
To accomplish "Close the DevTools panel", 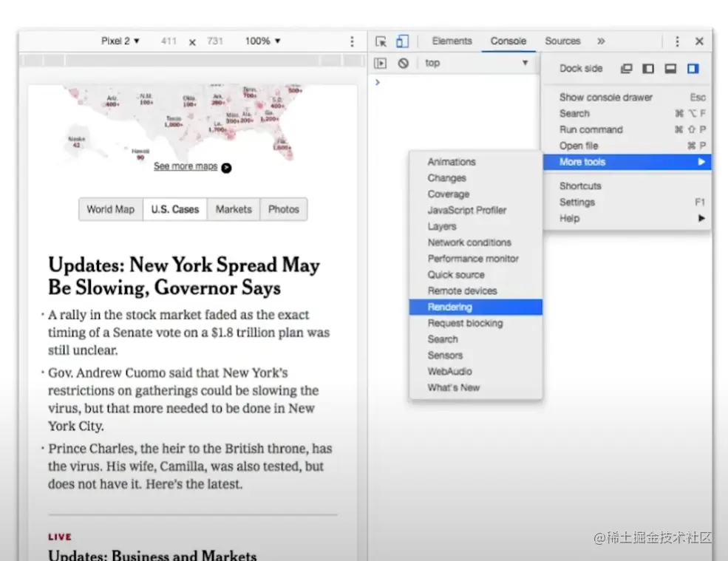I will (699, 41).
